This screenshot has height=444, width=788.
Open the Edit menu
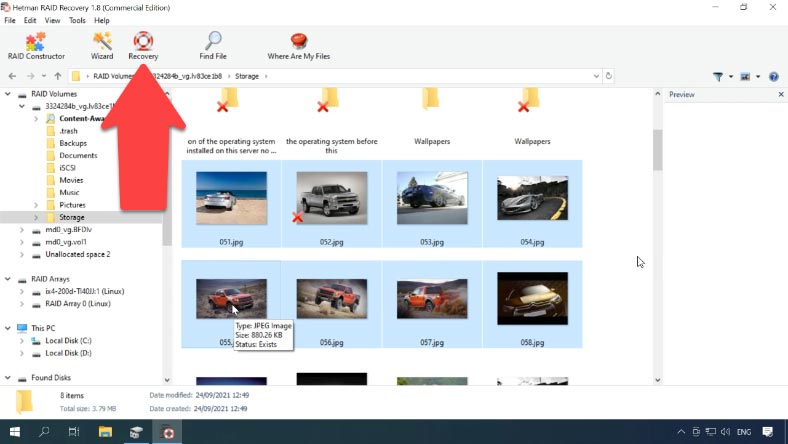tap(30, 21)
